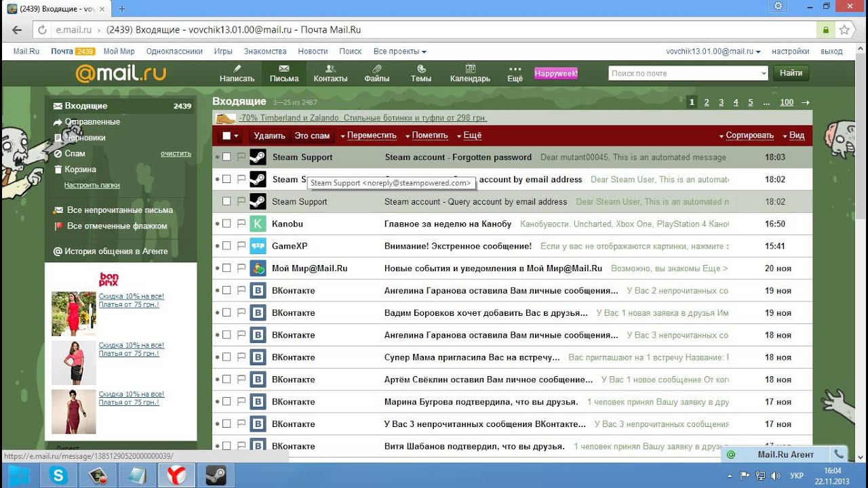Click the Mail.Ru Агент phone icon
The height and width of the screenshot is (488, 868).
[839, 454]
